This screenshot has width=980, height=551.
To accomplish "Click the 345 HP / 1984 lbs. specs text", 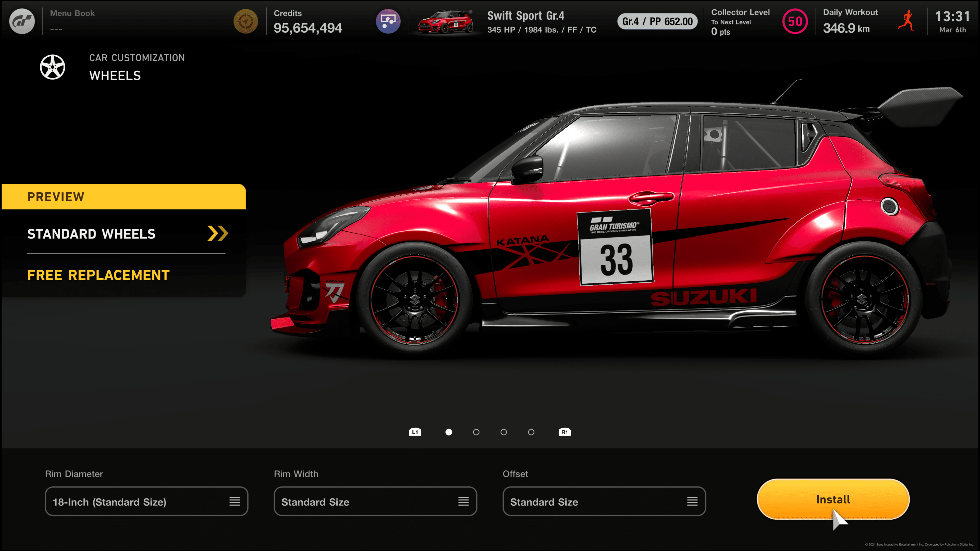I will click(542, 30).
